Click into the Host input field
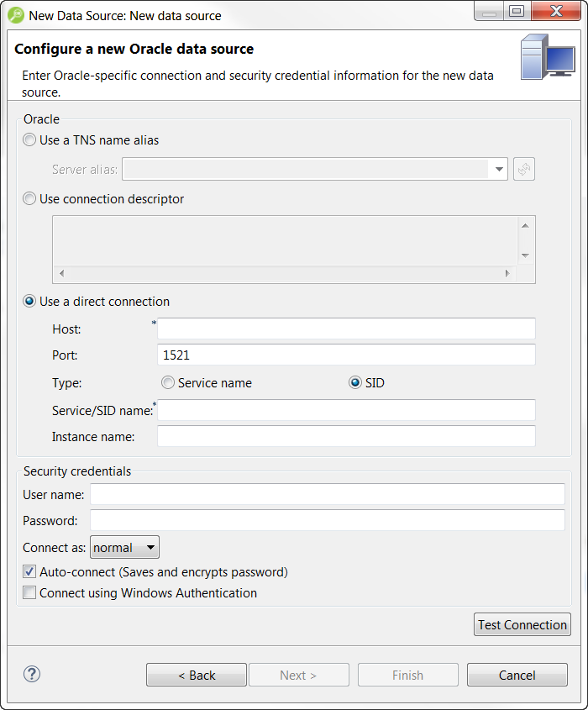The height and width of the screenshot is (710, 588). (x=346, y=329)
